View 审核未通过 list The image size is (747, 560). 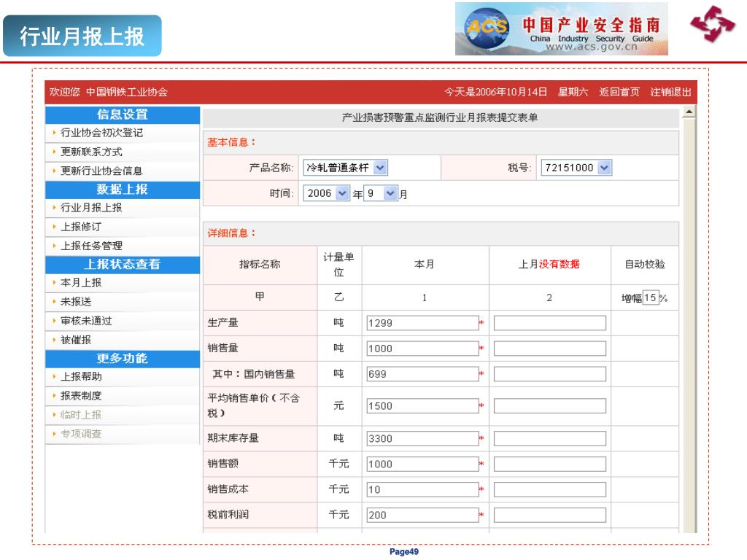pyautogui.click(x=86, y=321)
